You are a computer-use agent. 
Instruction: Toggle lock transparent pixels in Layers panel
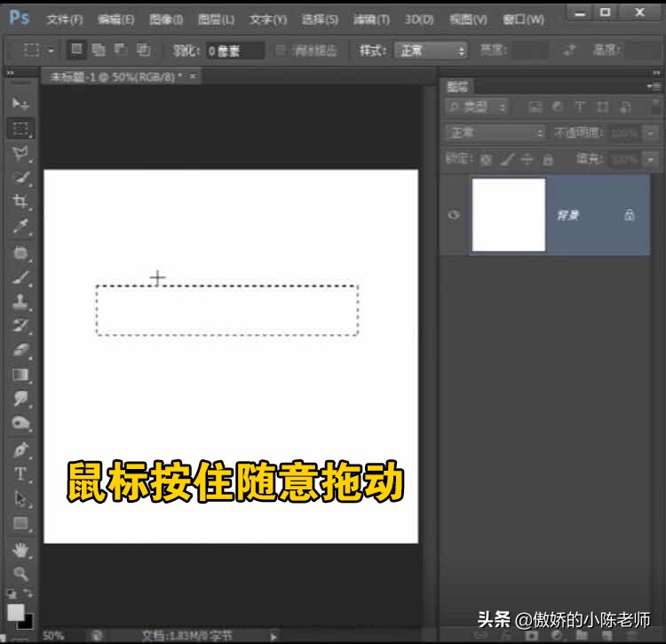(x=486, y=160)
